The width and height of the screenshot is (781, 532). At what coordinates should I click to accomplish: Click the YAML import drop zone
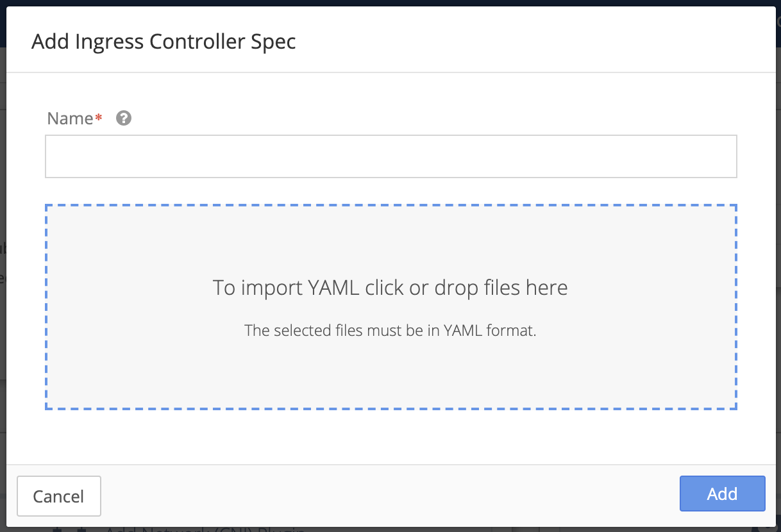click(x=391, y=307)
